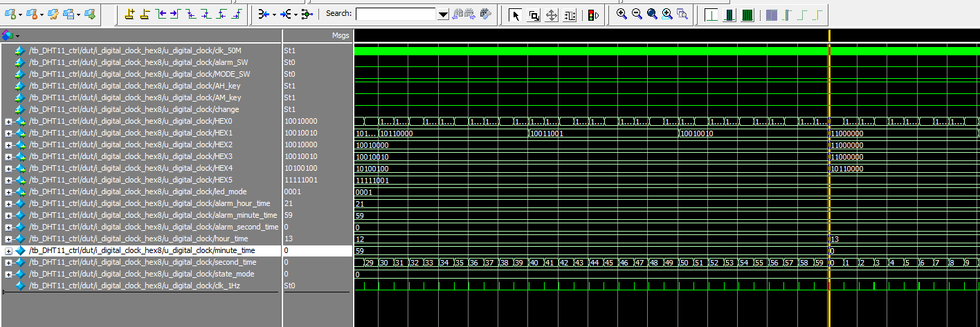Open the Collapse Time dropdown arrow
The height and width of the screenshot is (327, 980).
coord(296,15)
